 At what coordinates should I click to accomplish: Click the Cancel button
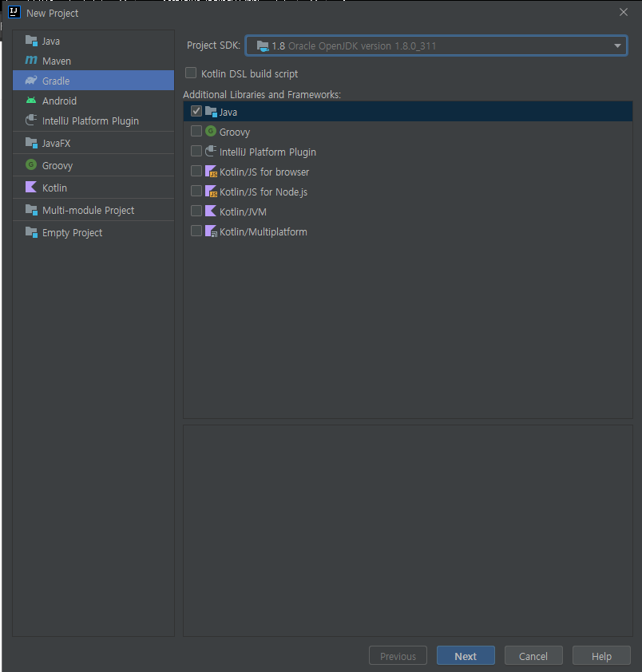[533, 656]
